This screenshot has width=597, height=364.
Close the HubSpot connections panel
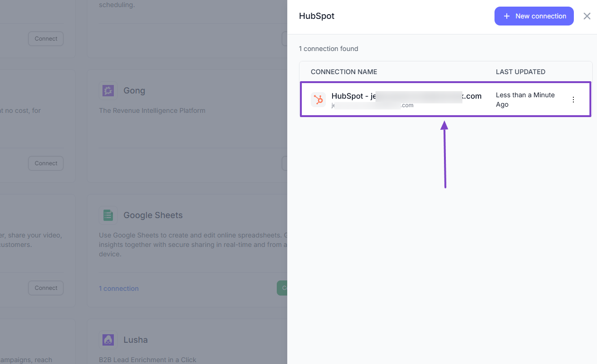pyautogui.click(x=587, y=16)
